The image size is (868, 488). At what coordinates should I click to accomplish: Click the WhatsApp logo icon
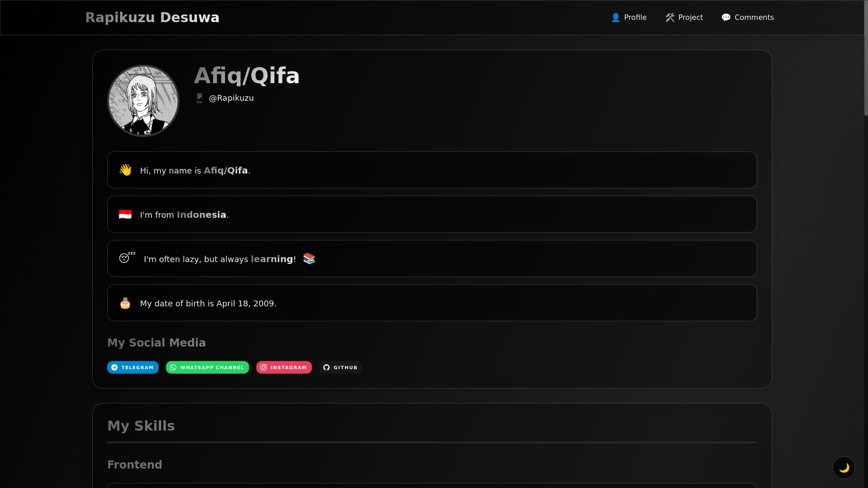pos(173,367)
